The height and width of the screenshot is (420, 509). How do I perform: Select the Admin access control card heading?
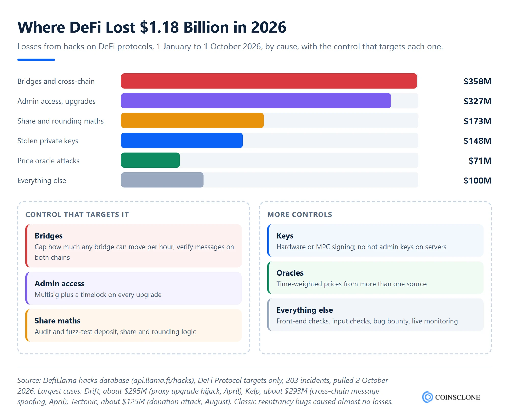coord(60,284)
